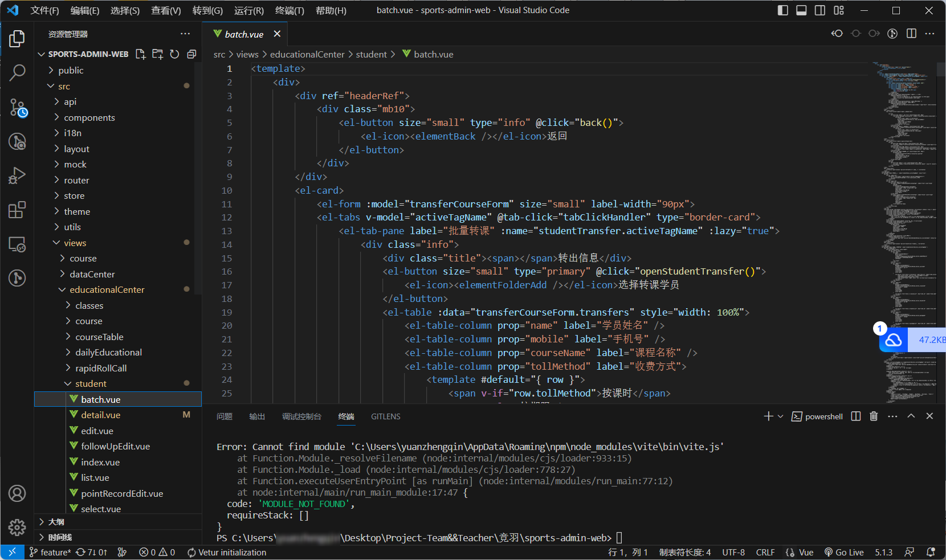The image size is (946, 560).
Task: Open the 终端(T) menu
Action: click(x=289, y=11)
